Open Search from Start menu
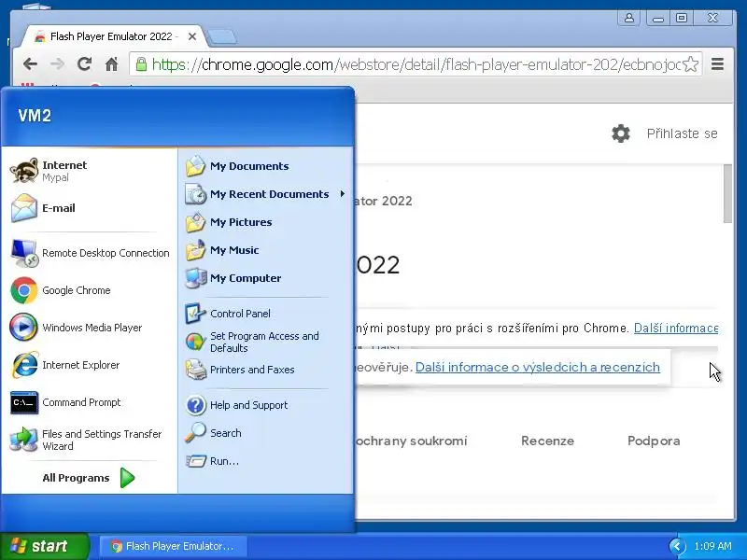Image resolution: width=747 pixels, height=560 pixels. 266,433
